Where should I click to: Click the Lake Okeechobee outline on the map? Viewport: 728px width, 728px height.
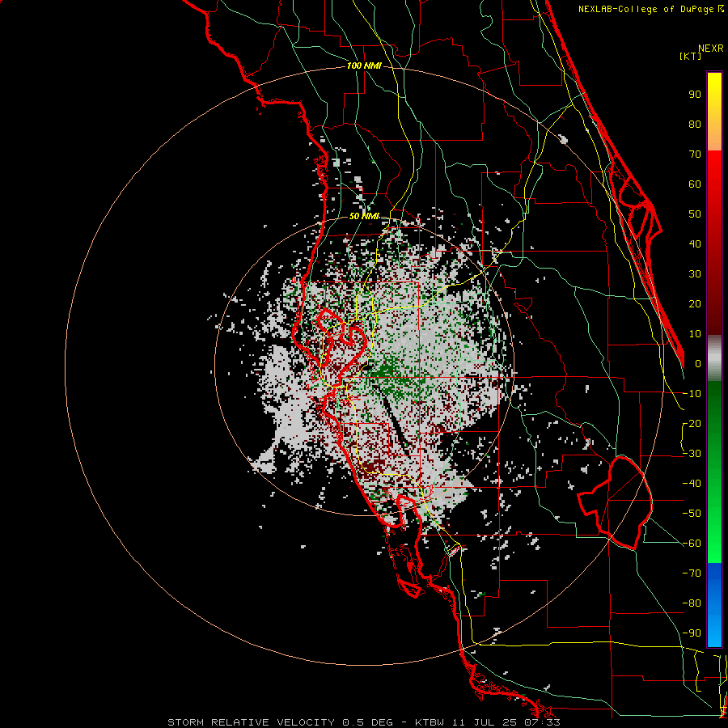616,502
